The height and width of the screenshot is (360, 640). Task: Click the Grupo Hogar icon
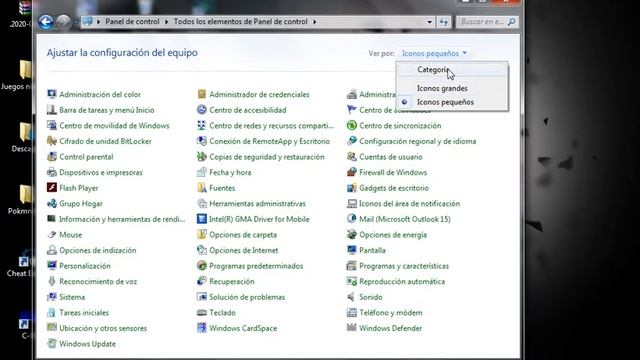pos(51,203)
